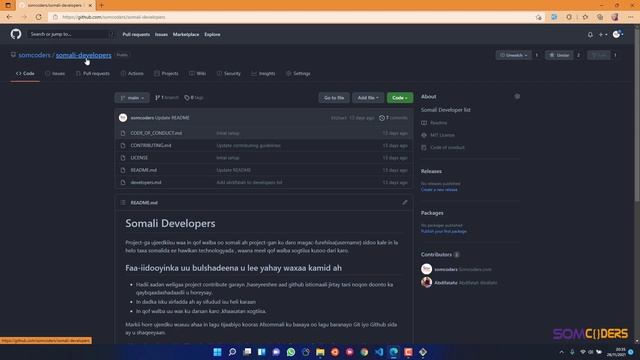640x360 pixels.
Task: Reload the page with refresh icon
Action: tap(39, 17)
